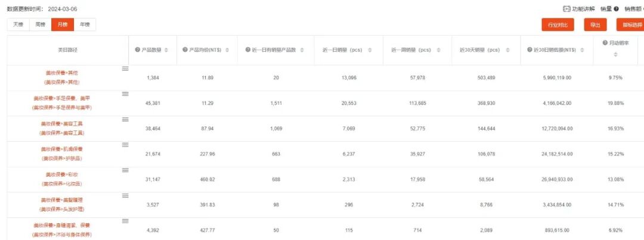Sort by 产品数量 using sort arrows

pos(166,50)
